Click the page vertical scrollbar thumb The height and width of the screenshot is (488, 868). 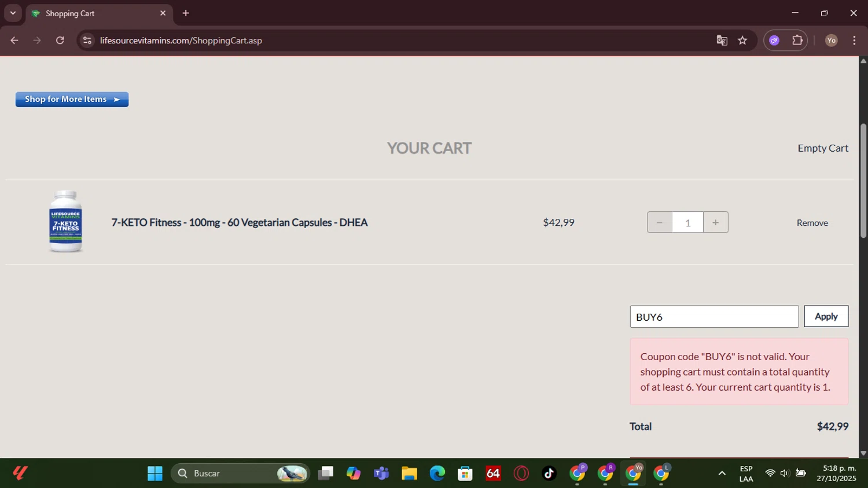[863, 181]
